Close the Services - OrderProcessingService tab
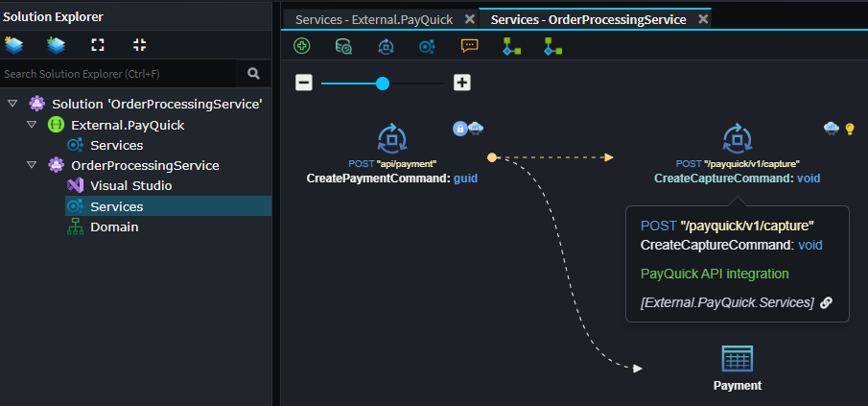 point(703,19)
